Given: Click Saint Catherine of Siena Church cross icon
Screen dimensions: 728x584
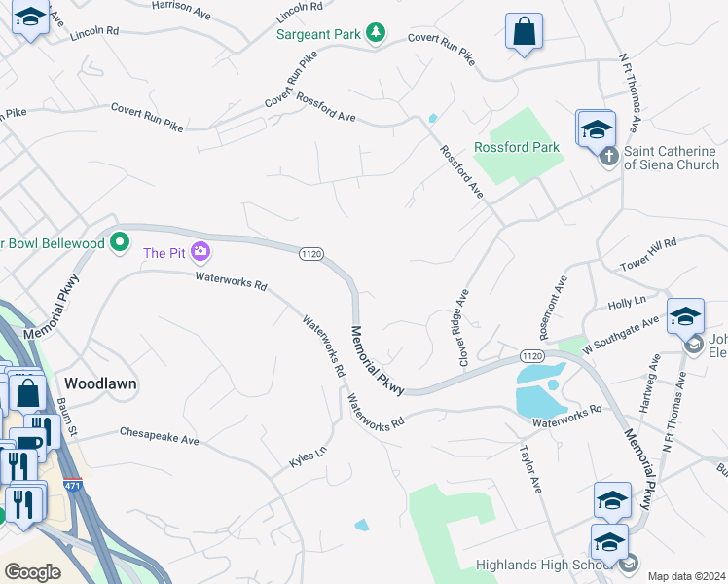Looking at the screenshot, I should pos(608,157).
